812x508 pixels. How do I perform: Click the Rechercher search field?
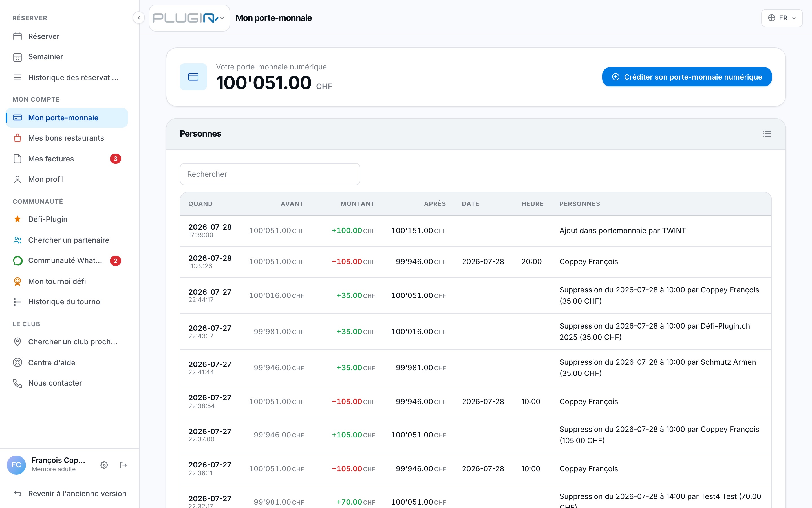(270, 174)
